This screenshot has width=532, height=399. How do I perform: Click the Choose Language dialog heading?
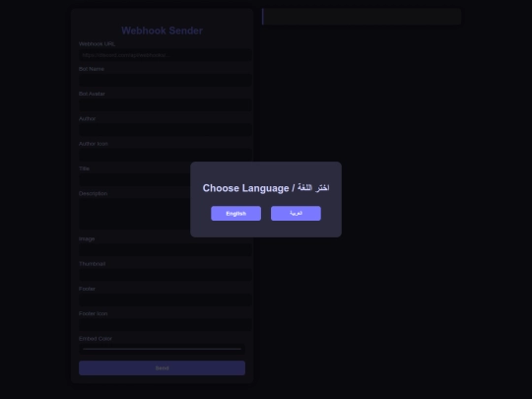[266, 188]
